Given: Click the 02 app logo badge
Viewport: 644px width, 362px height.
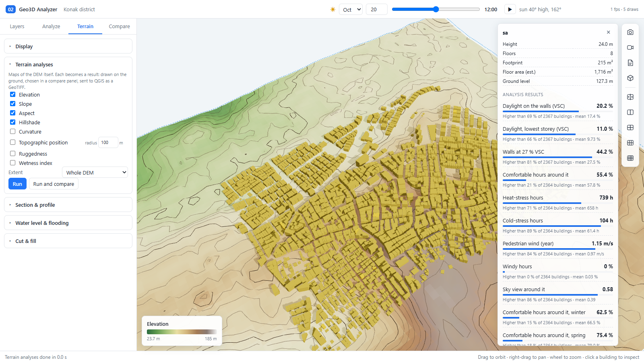Looking at the screenshot, I should 10,9.
